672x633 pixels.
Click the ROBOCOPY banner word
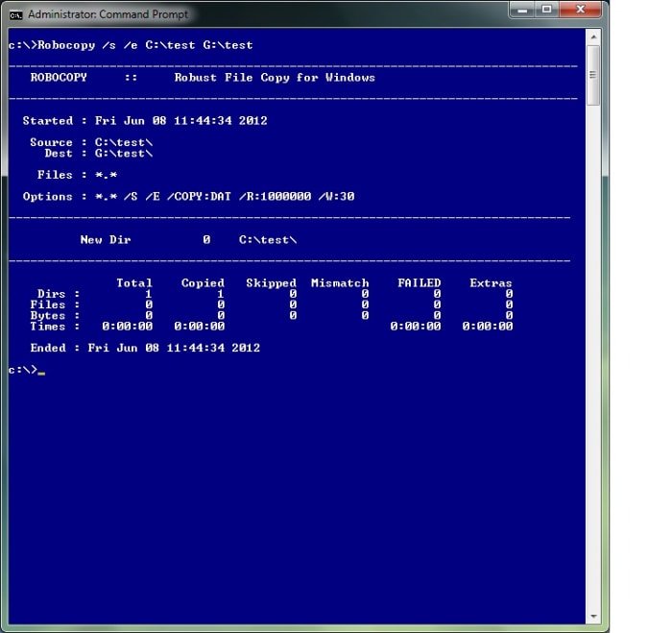(x=59, y=78)
